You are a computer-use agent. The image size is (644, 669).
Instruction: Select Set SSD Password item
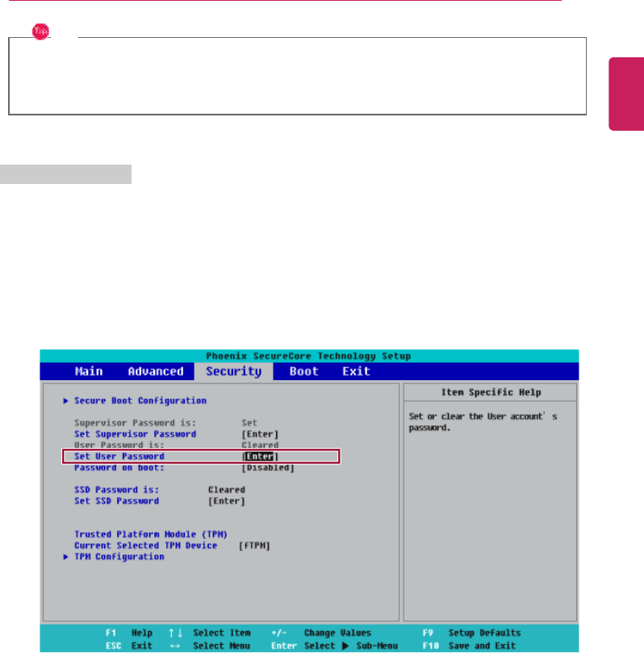116,501
